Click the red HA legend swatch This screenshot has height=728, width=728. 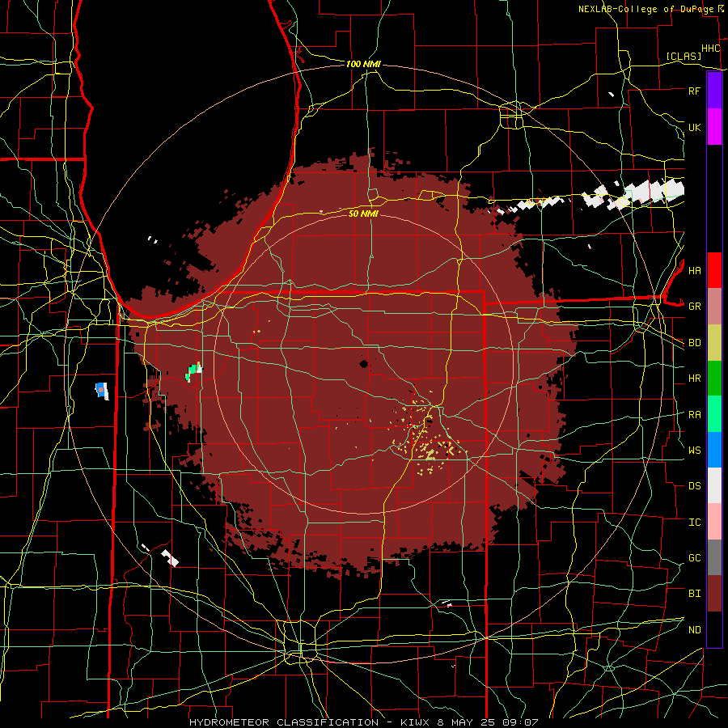pos(714,270)
